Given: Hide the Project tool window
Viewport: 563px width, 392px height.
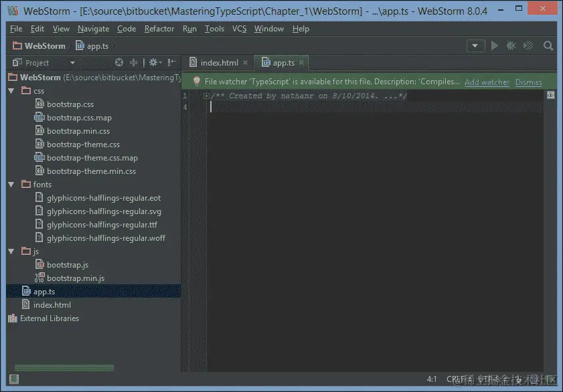Looking at the screenshot, I should click(172, 62).
